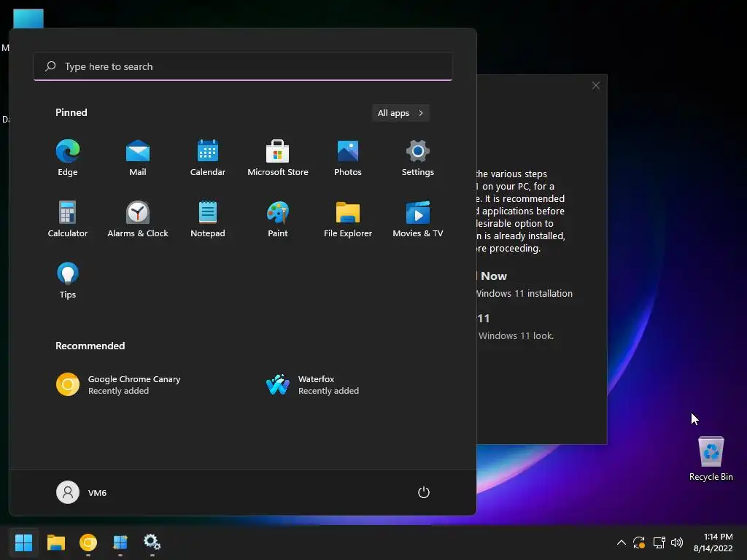The image size is (747, 560).
Task: Close the background installer dialog
Action: [x=595, y=85]
